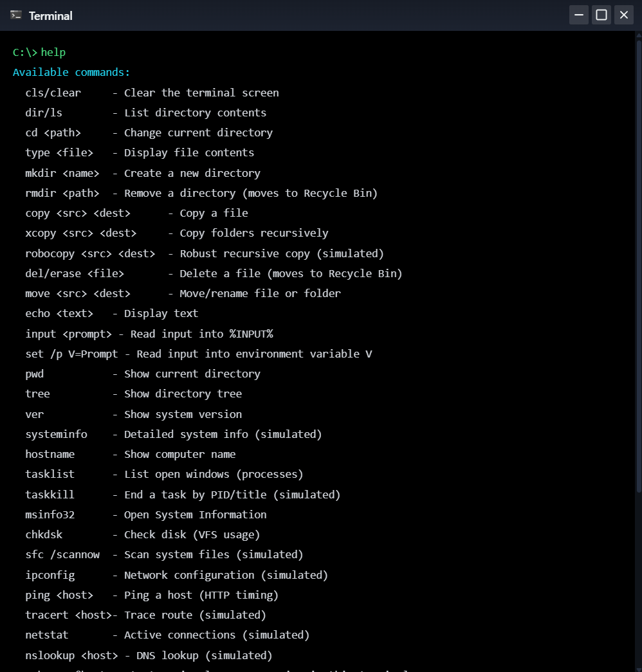The image size is (642, 672).
Task: Minimize the Terminal window
Action: (578, 15)
